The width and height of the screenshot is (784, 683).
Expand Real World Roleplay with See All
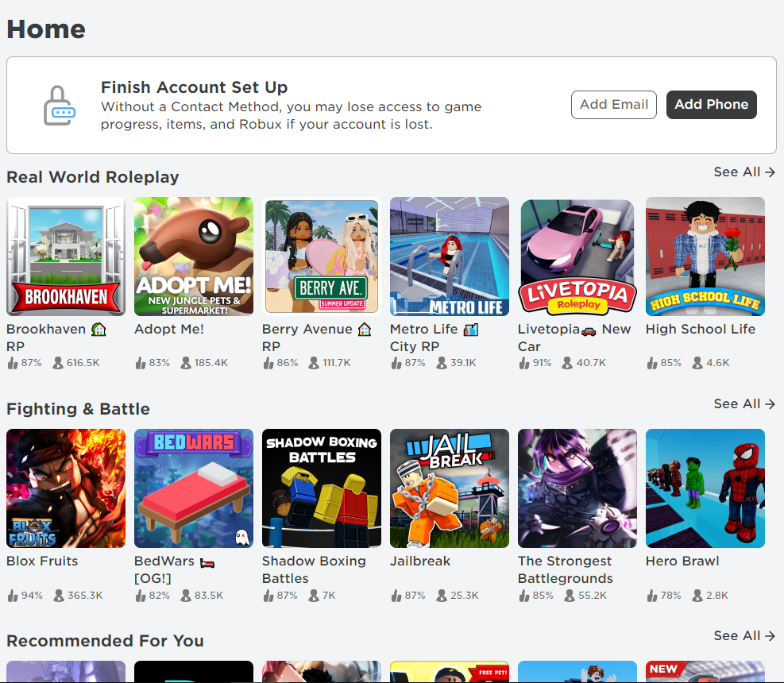point(744,172)
